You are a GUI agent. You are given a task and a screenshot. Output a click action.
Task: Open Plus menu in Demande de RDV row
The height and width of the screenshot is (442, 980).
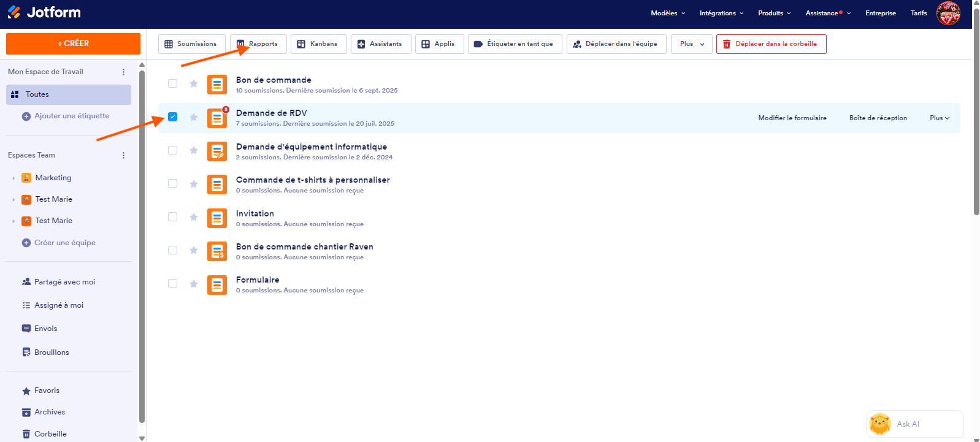[940, 118]
